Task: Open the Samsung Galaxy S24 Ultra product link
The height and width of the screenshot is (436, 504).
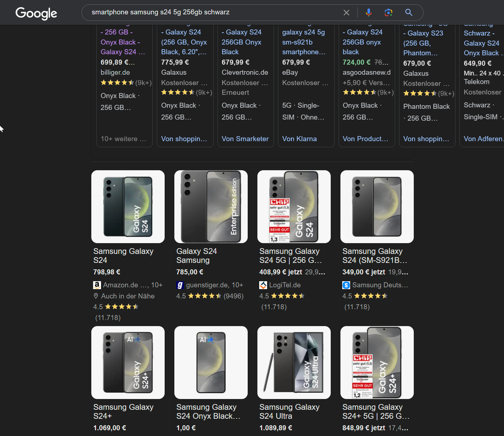Action: point(289,411)
